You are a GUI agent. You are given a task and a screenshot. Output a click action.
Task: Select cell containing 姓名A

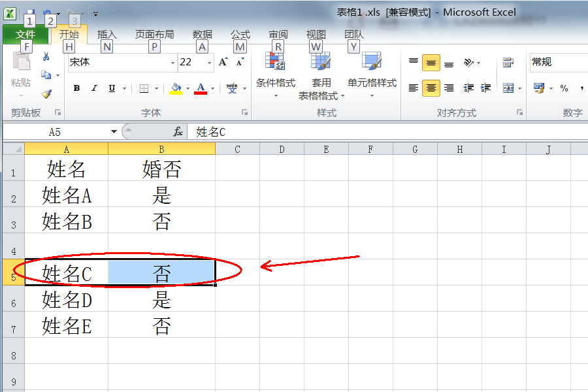coord(67,195)
